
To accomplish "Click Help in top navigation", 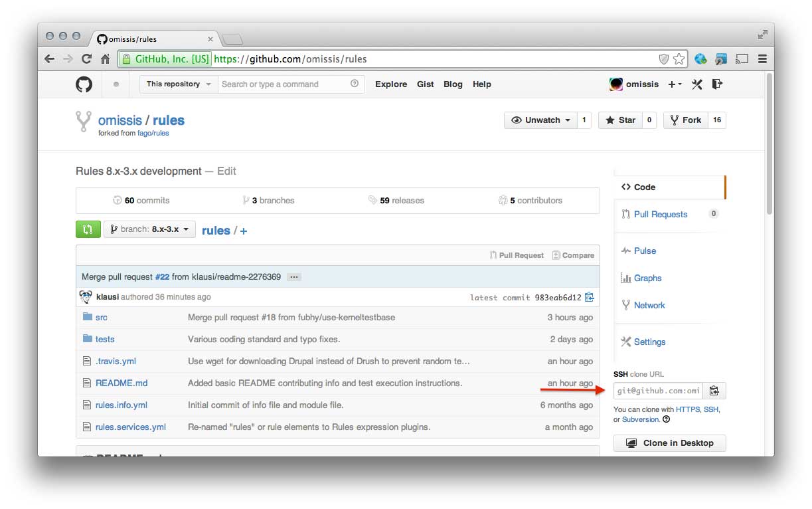I will click(x=482, y=84).
